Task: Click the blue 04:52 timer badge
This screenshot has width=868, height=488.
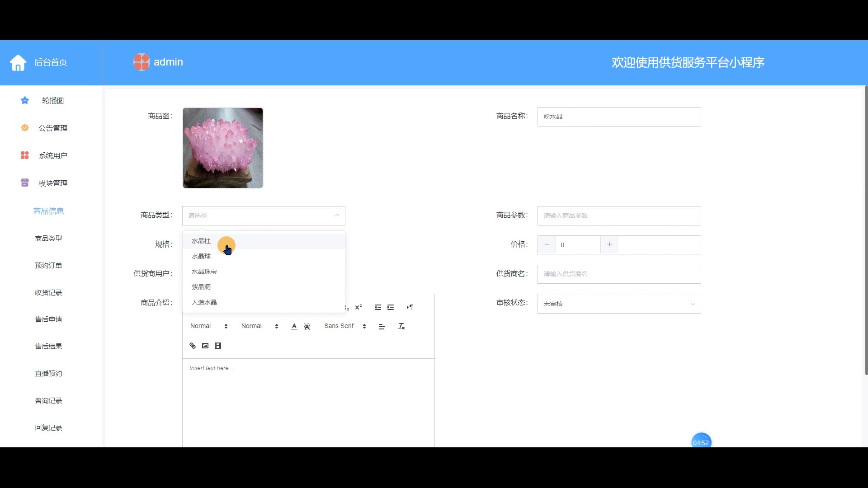Action: 701,441
